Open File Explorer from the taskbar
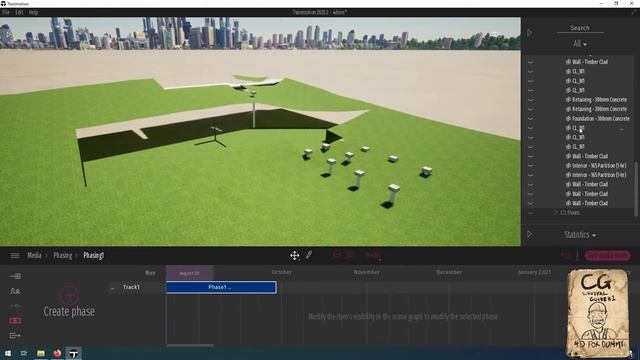 [x=41, y=353]
